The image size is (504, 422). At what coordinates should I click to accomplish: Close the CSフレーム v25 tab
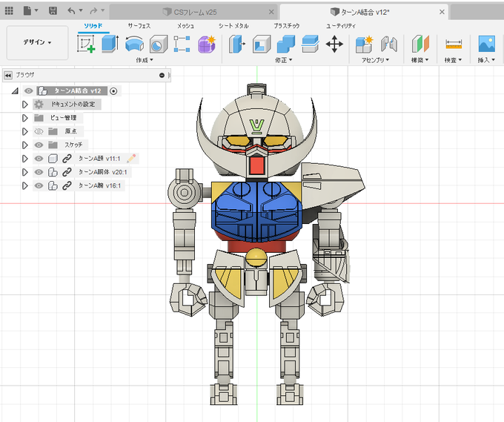click(x=271, y=12)
